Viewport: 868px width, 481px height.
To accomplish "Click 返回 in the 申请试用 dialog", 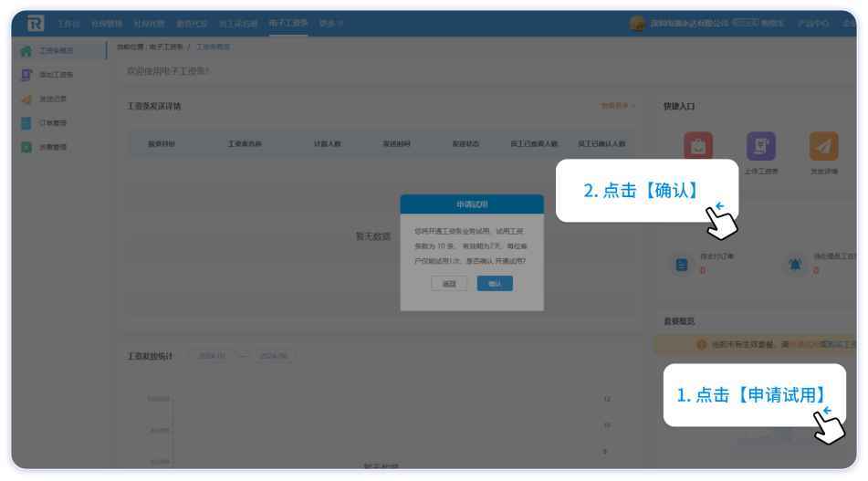I will click(449, 284).
